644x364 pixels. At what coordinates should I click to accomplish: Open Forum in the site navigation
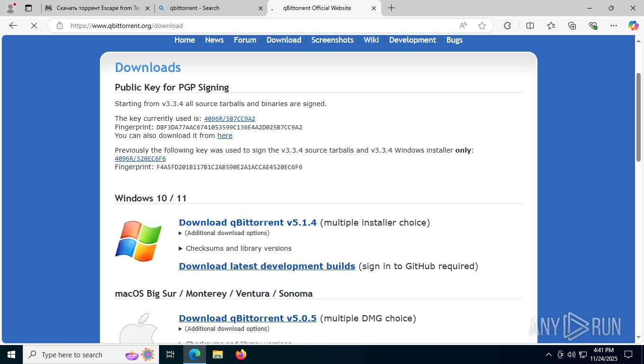(x=245, y=40)
